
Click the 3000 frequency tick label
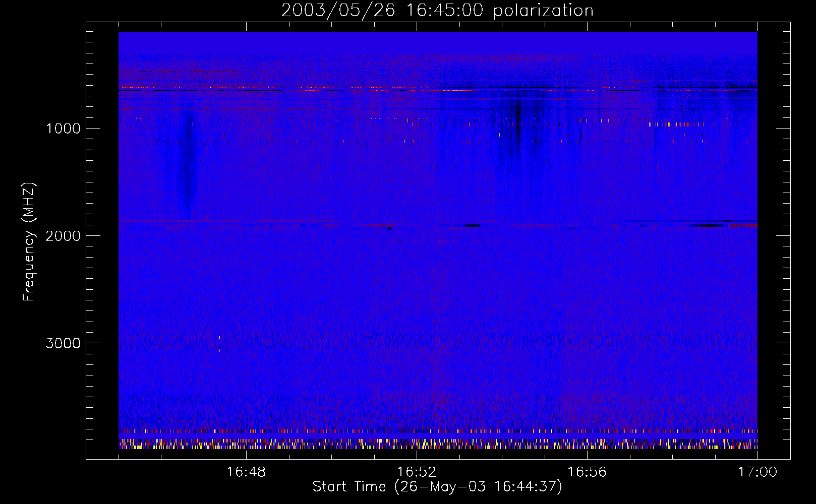click(x=63, y=343)
